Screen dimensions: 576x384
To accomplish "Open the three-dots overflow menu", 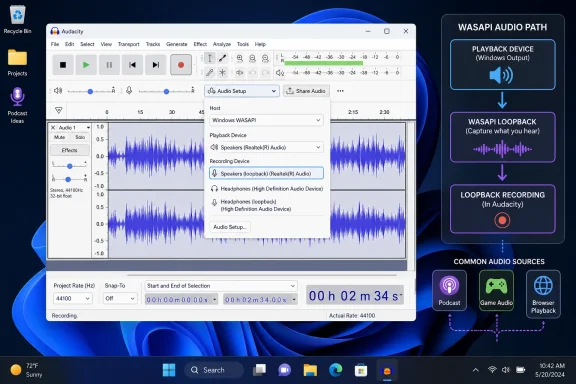I will point(340,91).
